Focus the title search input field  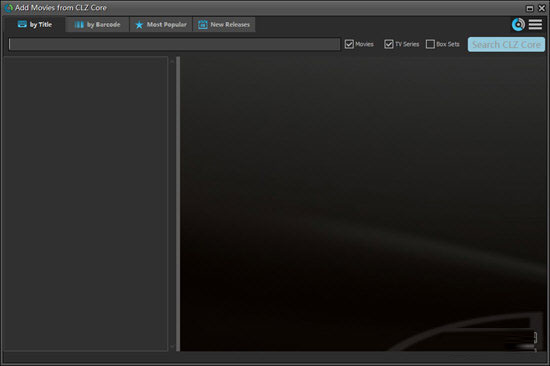pos(174,44)
